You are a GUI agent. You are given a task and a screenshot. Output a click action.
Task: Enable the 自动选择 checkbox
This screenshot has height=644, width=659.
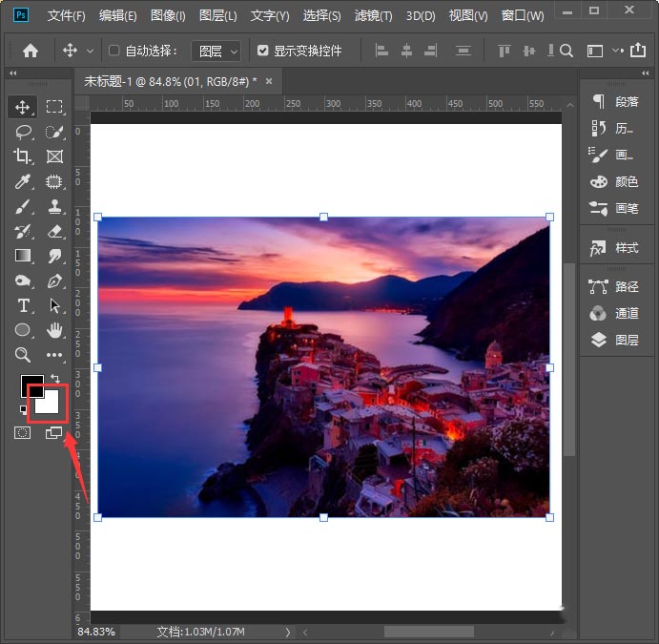[114, 51]
